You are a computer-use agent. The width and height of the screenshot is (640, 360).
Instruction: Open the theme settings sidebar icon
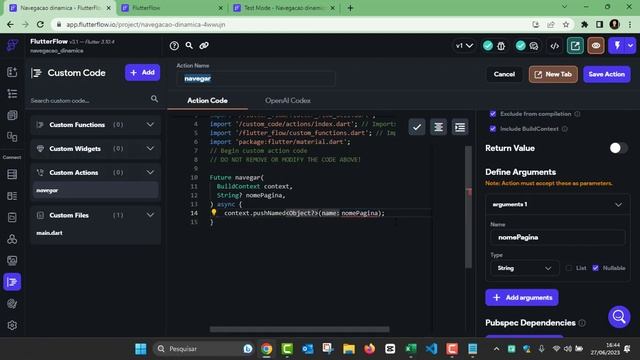(12, 304)
